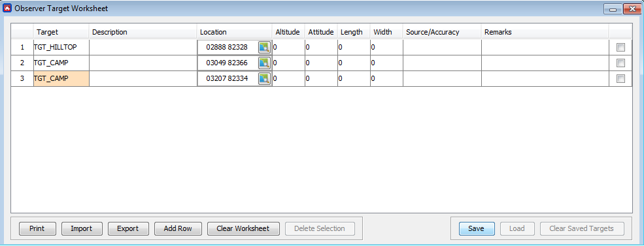
Task: Click the Load button
Action: 517,228
